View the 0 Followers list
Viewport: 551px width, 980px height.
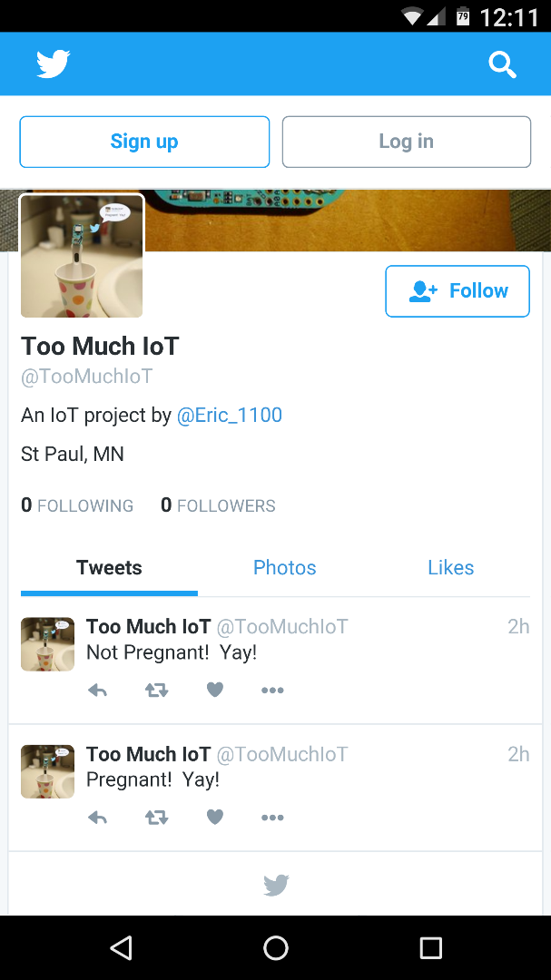pos(218,505)
